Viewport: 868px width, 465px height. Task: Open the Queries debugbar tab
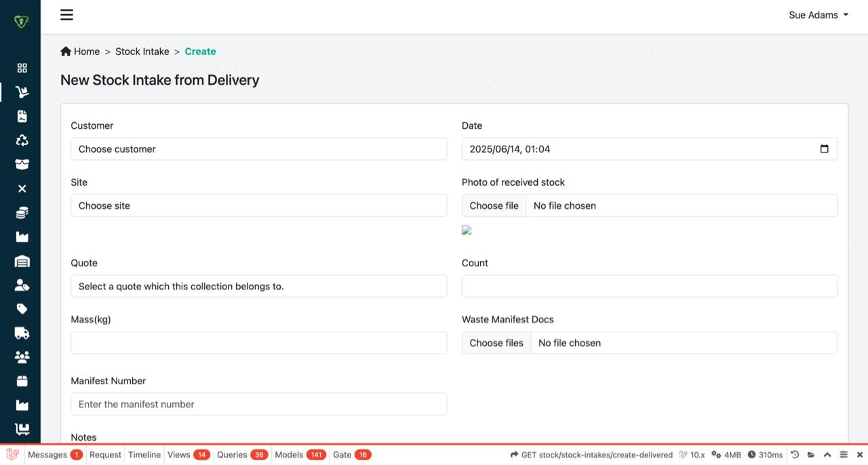click(243, 455)
